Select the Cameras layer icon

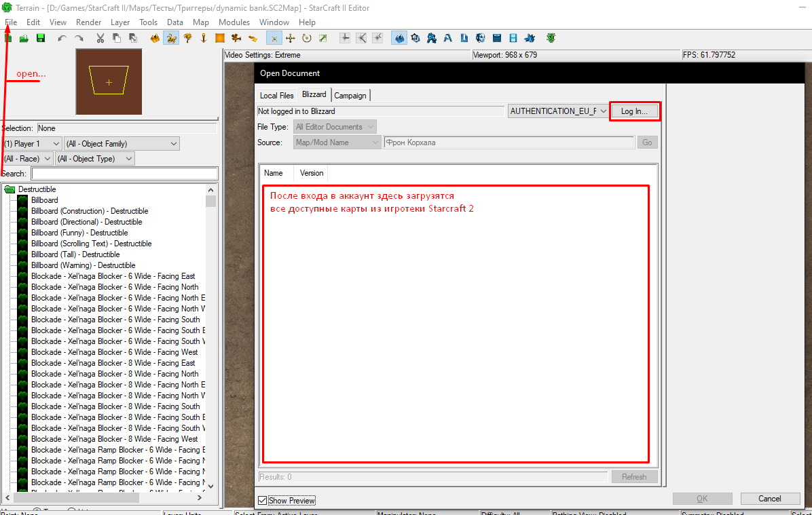click(x=236, y=38)
